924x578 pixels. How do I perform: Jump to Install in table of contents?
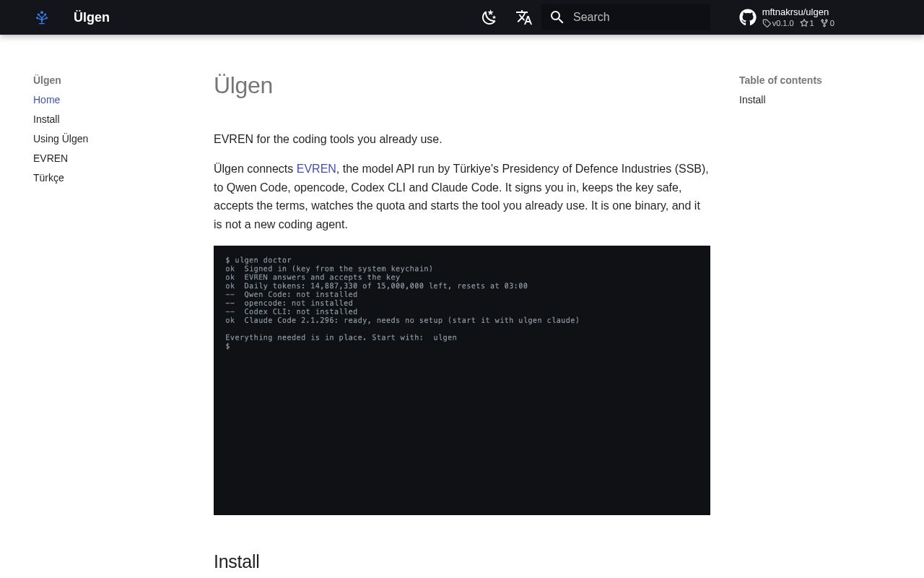point(752,100)
